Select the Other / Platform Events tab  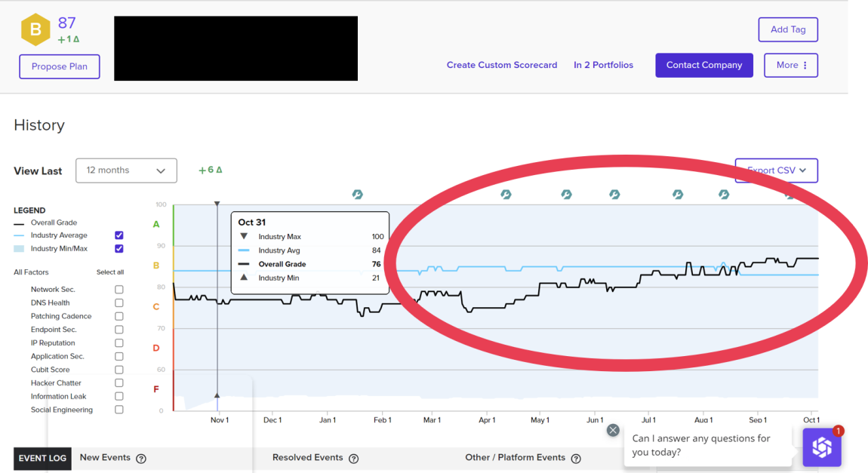(515, 457)
